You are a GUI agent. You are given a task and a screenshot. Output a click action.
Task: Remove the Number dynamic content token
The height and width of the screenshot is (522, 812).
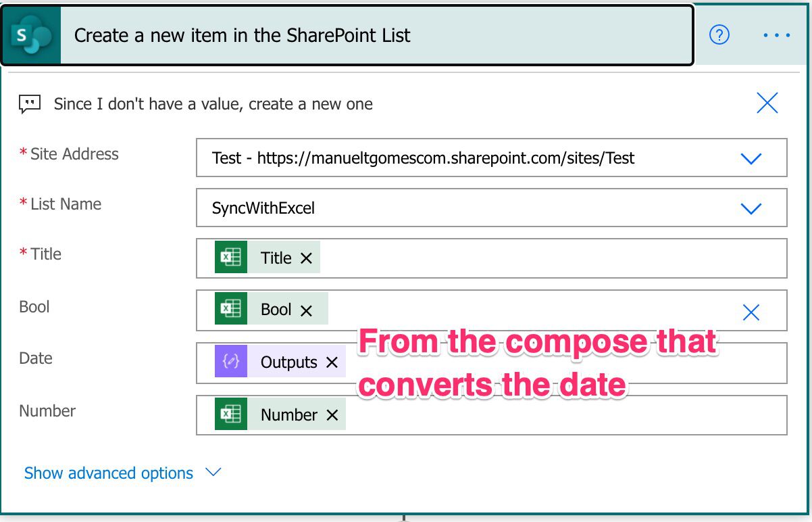tap(333, 414)
